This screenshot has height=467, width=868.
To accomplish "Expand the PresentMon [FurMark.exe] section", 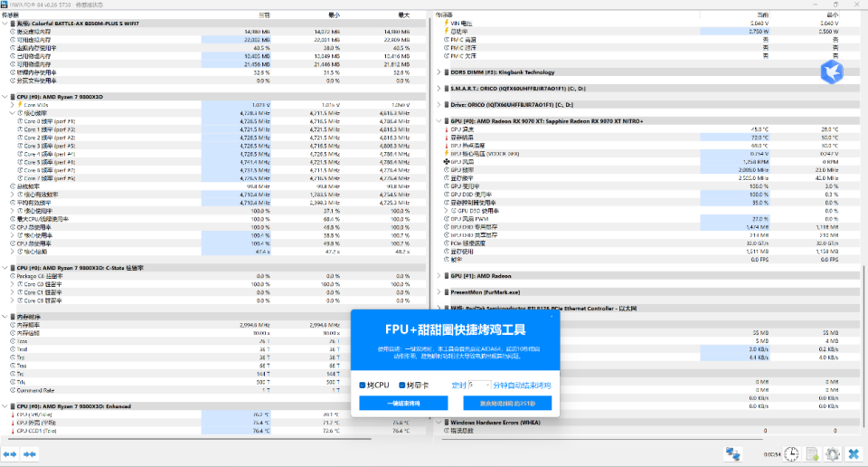I will click(439, 292).
